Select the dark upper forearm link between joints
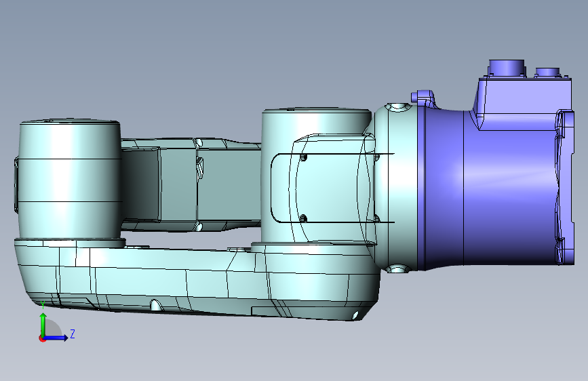The image size is (588, 381). click(x=191, y=184)
